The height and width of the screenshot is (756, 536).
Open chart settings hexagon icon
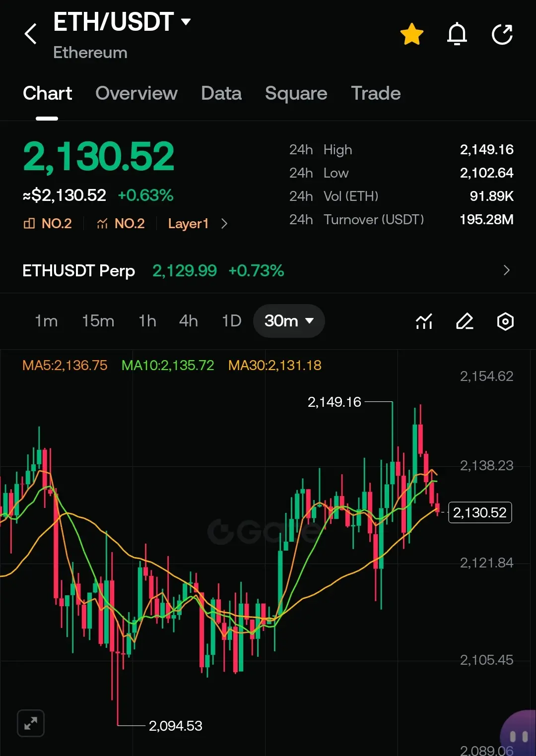click(x=505, y=321)
